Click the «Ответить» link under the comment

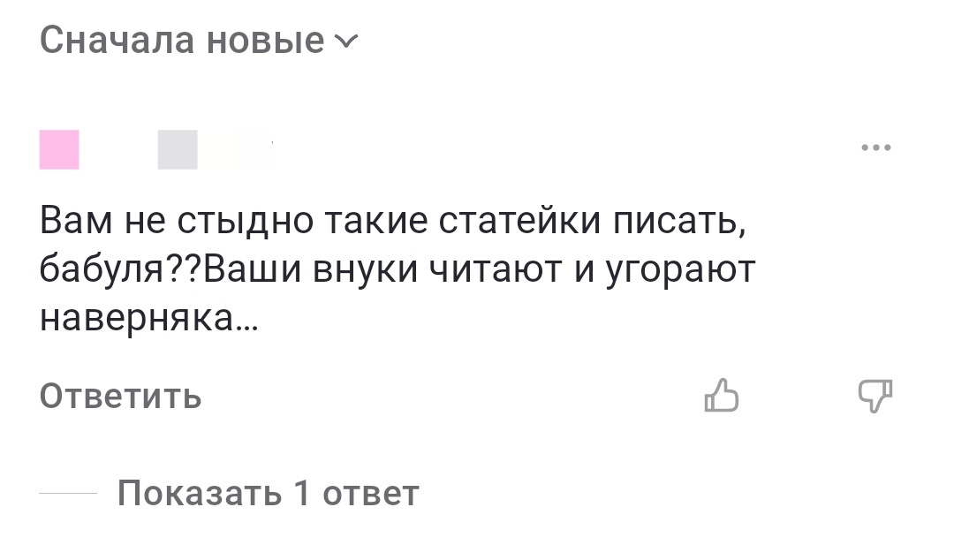119,397
